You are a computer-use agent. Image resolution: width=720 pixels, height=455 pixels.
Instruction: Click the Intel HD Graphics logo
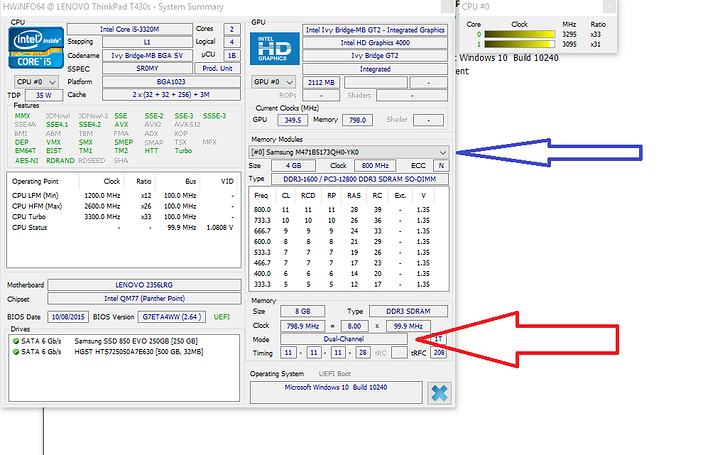[x=271, y=50]
